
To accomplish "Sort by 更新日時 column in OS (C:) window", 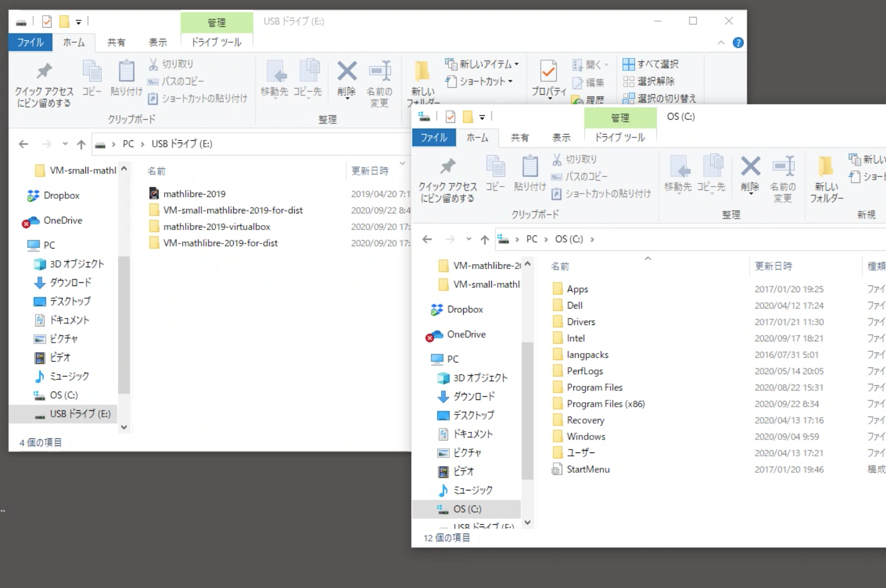I will coord(774,266).
